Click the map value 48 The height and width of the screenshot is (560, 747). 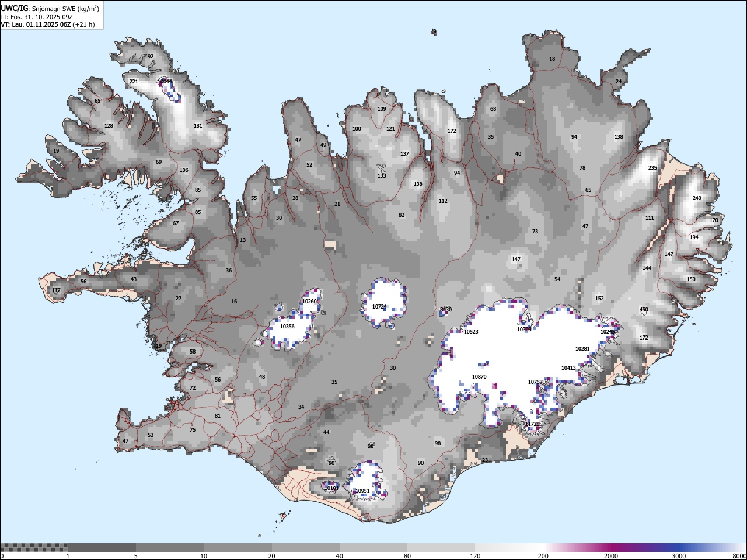262,377
